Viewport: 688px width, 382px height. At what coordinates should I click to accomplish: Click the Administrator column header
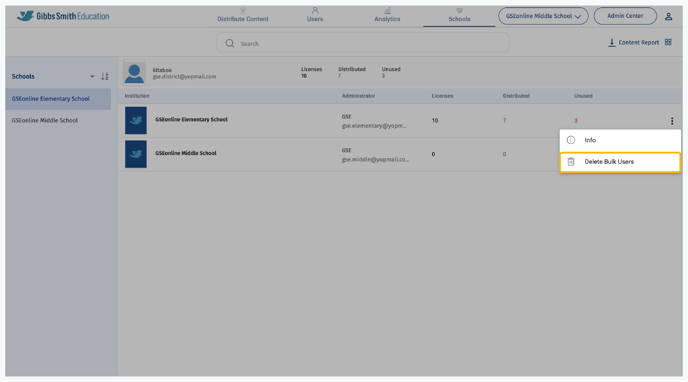(x=358, y=96)
